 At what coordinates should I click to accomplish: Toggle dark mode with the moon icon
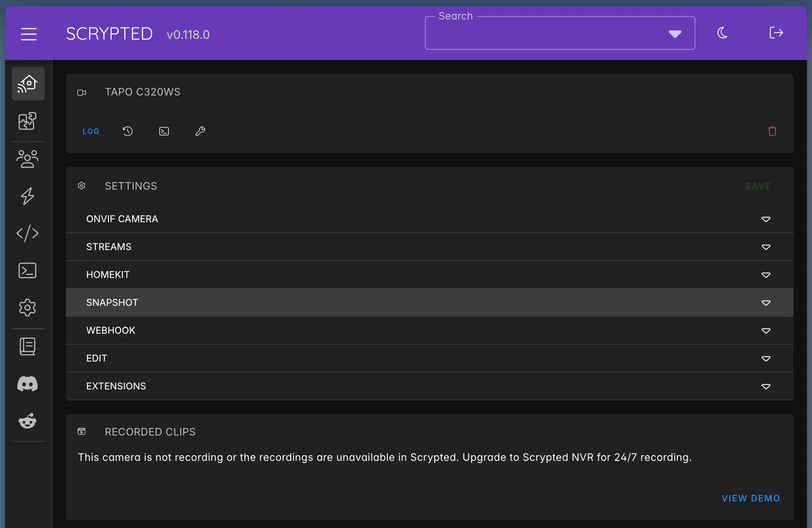pyautogui.click(x=722, y=33)
